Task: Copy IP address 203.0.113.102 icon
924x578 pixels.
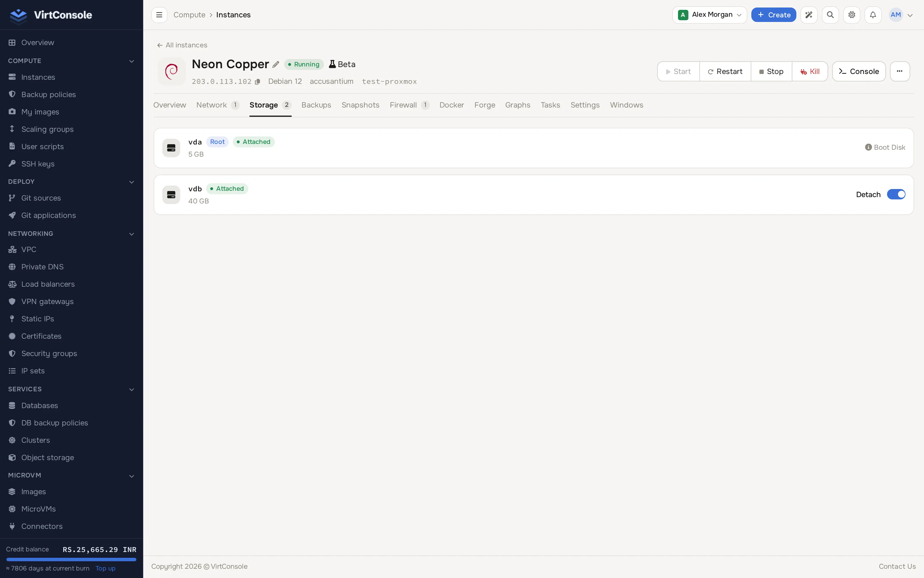Action: click(258, 81)
